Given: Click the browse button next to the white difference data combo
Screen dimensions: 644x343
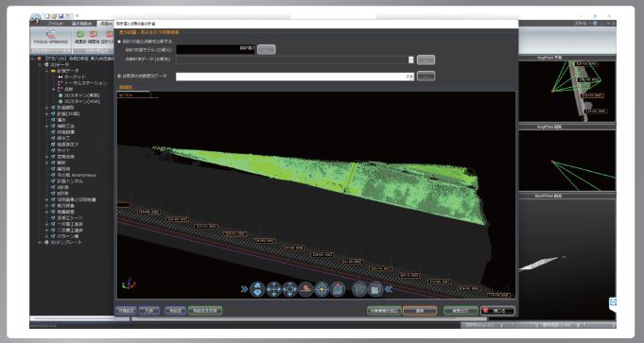Looking at the screenshot, I should click(426, 76).
